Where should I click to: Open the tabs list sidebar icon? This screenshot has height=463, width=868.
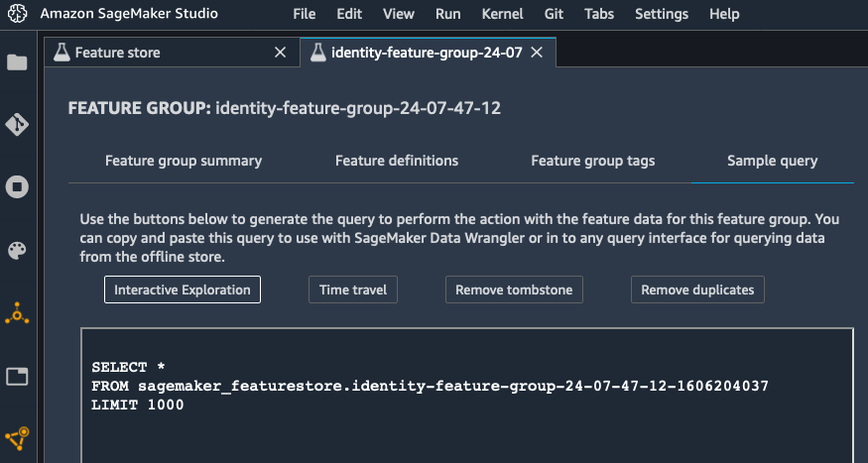(17, 377)
